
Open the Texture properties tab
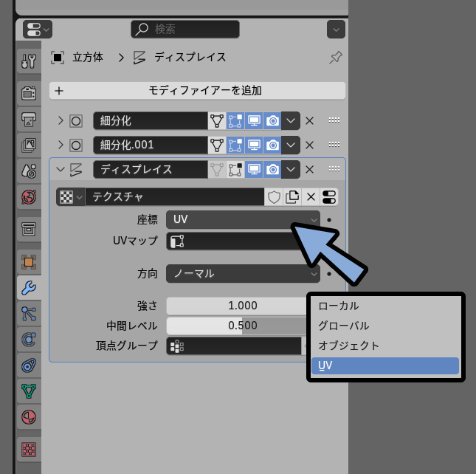(29, 450)
